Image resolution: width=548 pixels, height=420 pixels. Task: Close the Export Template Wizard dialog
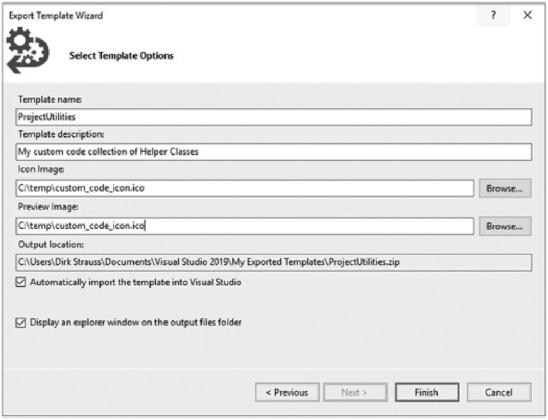click(527, 15)
